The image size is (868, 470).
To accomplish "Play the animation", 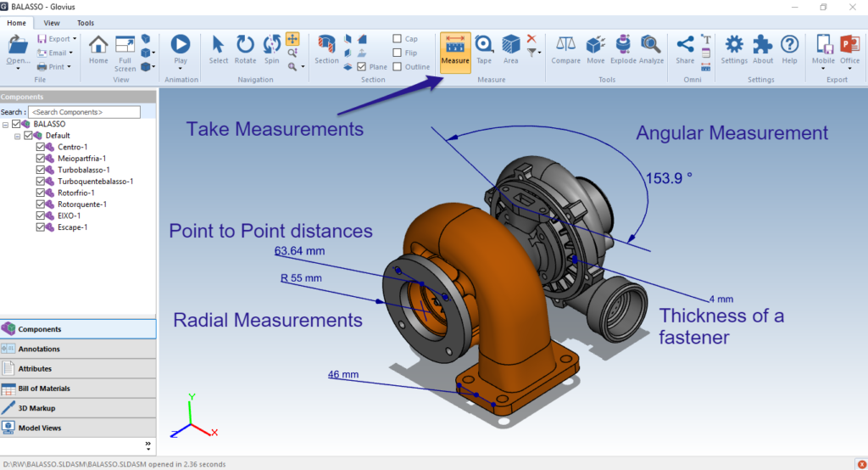I will tap(181, 44).
